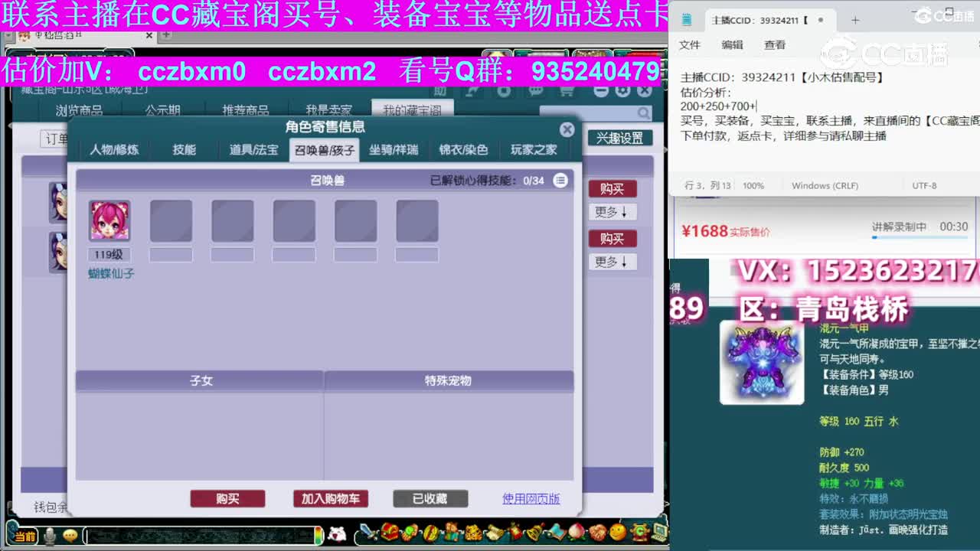This screenshot has height=551, width=980.
Task: Select the 召唤兽/孩子 tab
Action: tap(325, 150)
